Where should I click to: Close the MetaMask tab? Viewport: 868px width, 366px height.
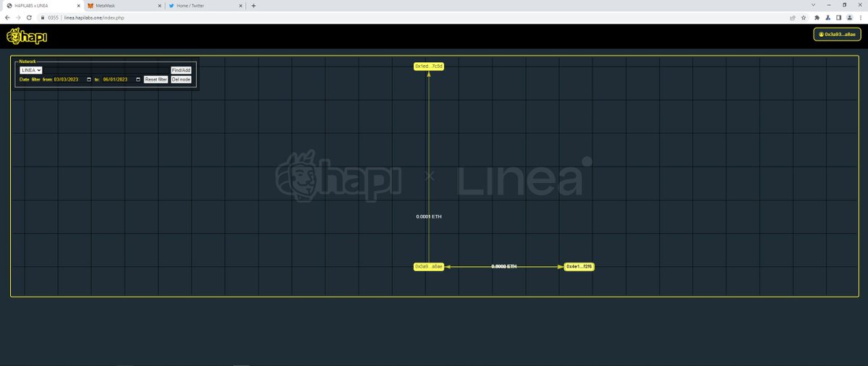click(x=159, y=5)
